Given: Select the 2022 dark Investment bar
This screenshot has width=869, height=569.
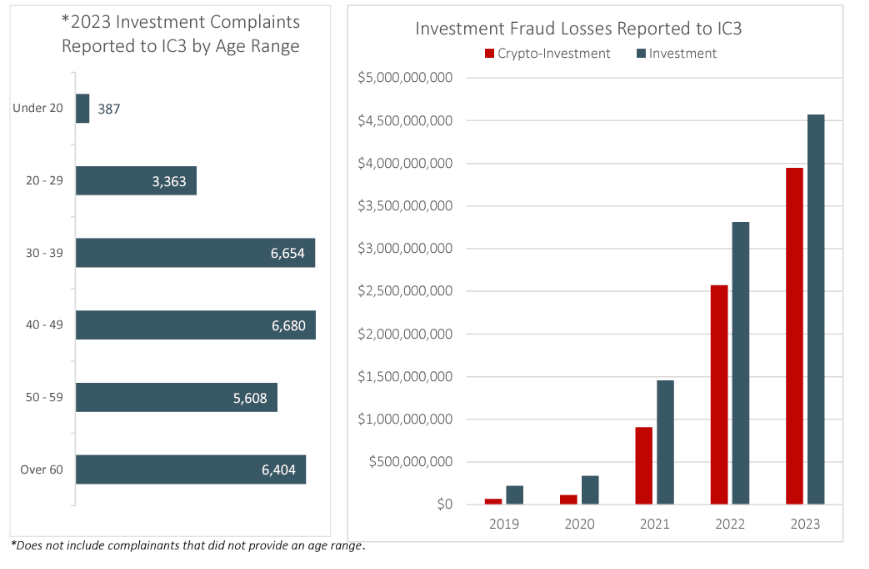Looking at the screenshot, I should point(740,363).
